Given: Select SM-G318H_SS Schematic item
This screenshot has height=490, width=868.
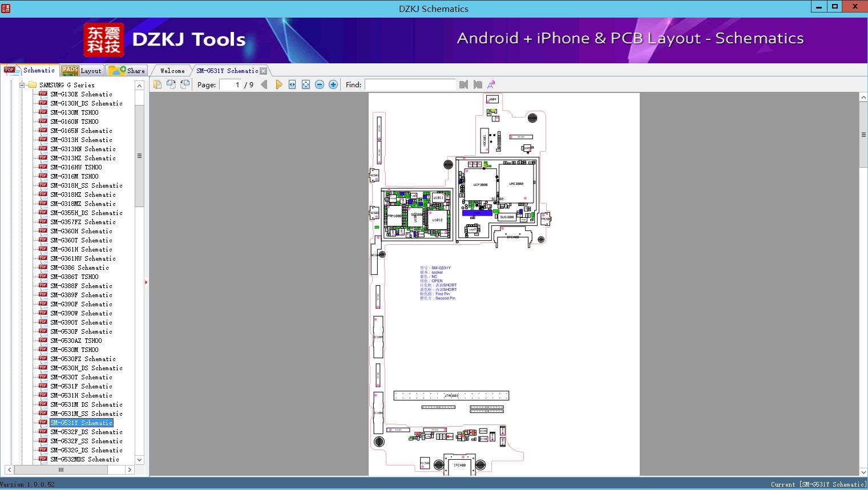Looking at the screenshot, I should [86, 185].
